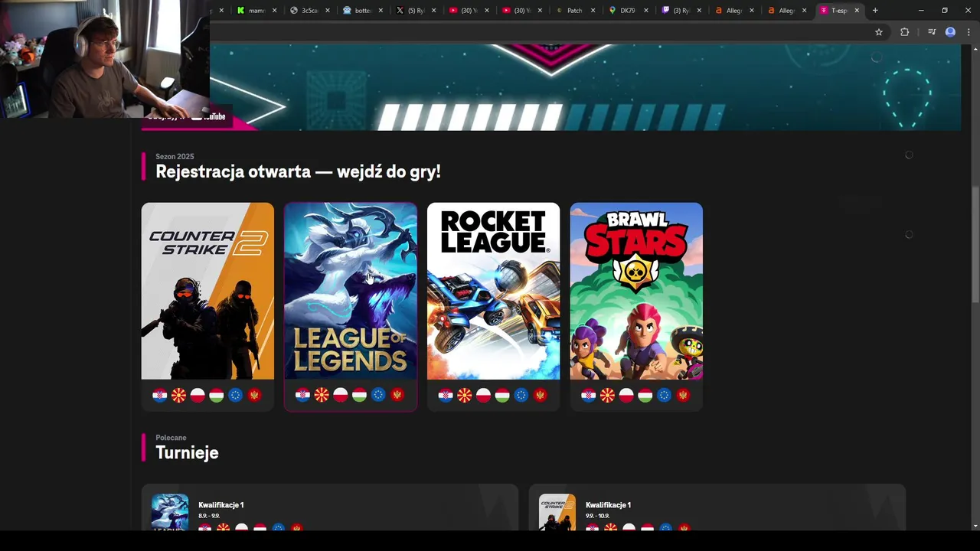Click Montenegro flag under Counter-Strike 2
The height and width of the screenshot is (551, 980).
(254, 395)
